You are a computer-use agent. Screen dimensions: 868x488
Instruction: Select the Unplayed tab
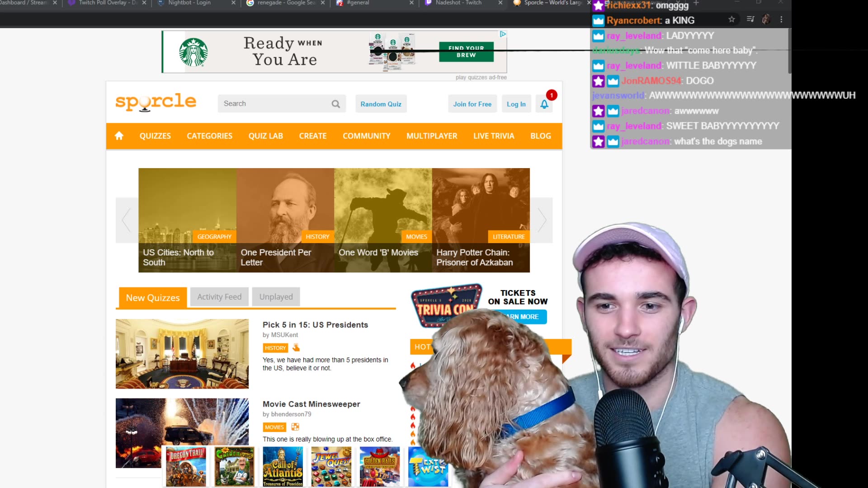[x=276, y=297]
